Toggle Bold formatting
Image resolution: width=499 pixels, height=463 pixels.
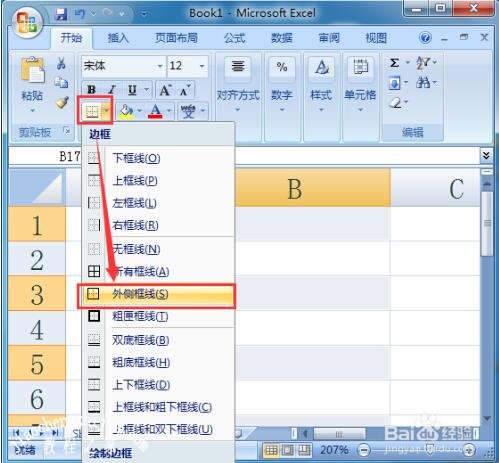(91, 90)
